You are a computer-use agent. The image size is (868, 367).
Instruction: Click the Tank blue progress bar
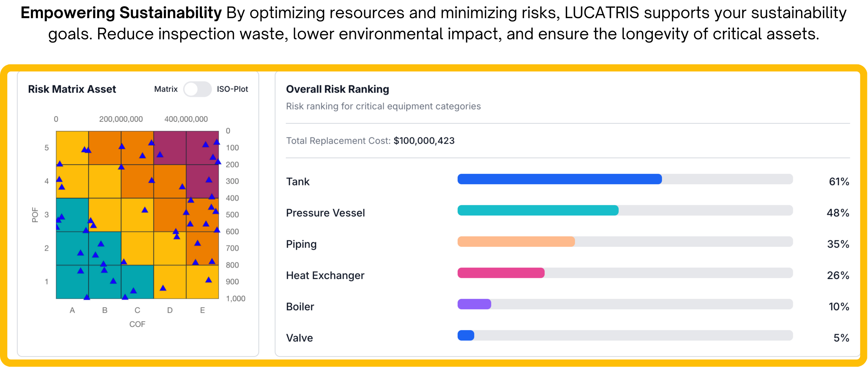[559, 179]
